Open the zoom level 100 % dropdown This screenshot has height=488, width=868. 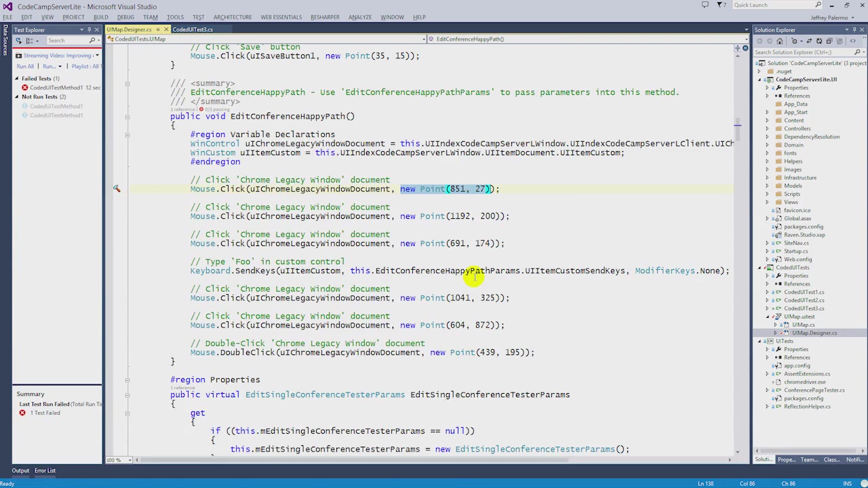129,460
